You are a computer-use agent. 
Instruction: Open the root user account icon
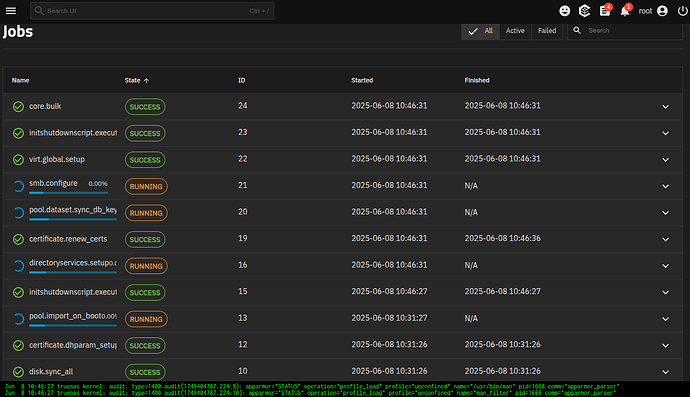pos(662,11)
